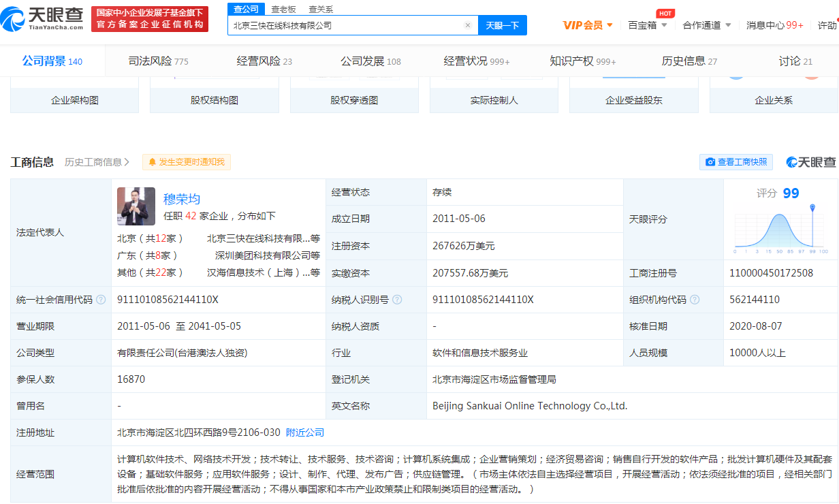Expand the 合作通道 dropdown menu

coord(707,25)
